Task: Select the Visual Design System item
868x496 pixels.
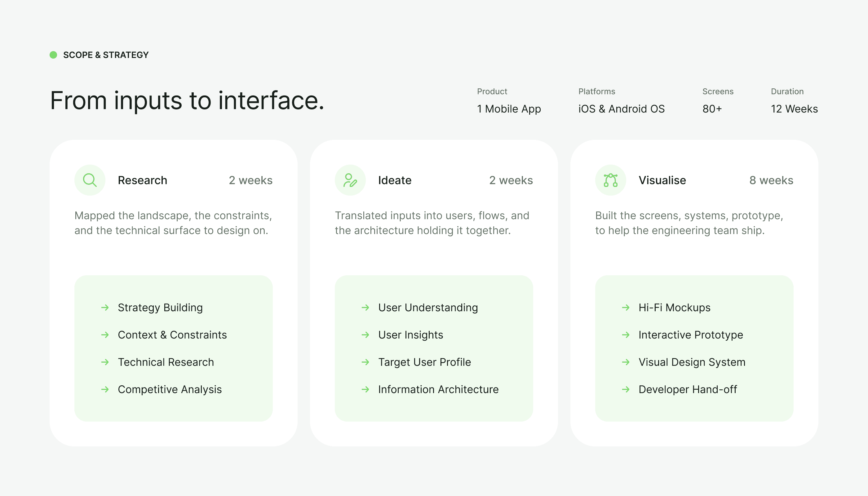Action: click(x=692, y=362)
